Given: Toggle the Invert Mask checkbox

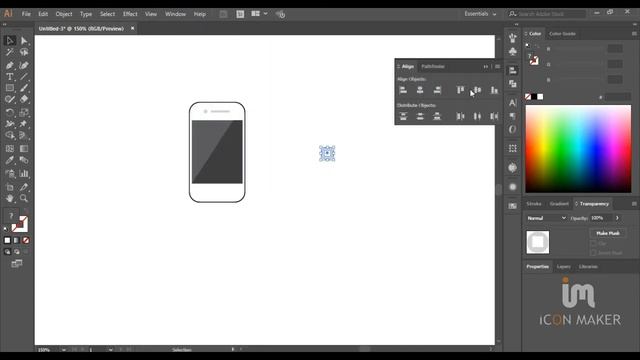Looking at the screenshot, I should [x=593, y=253].
